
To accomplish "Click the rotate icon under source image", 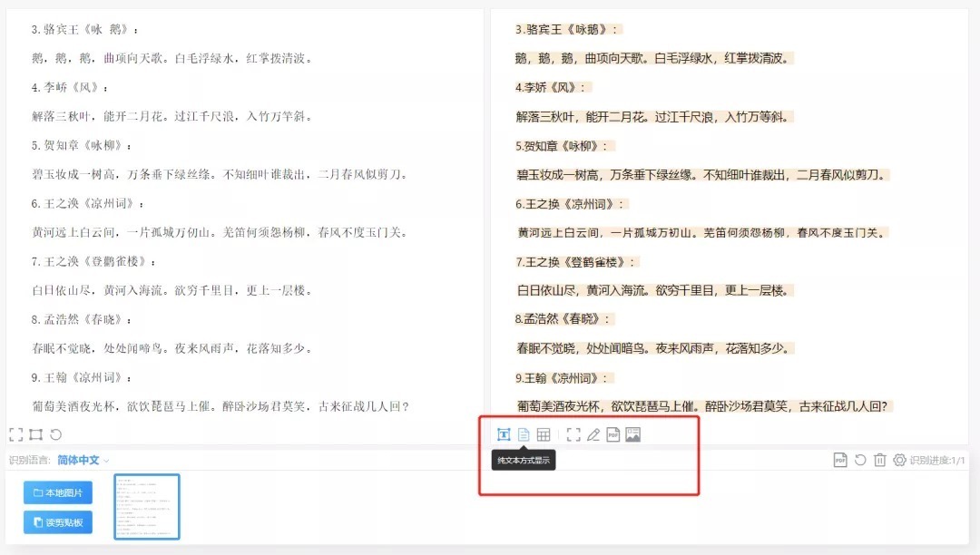I will 55,434.
